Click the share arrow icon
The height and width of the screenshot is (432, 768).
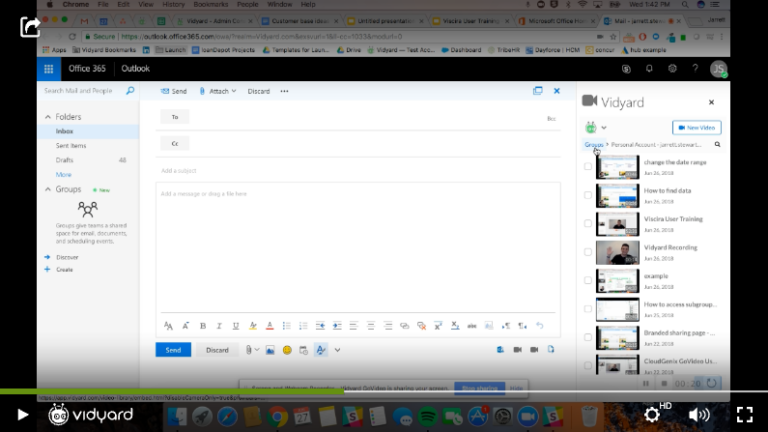pyautogui.click(x=30, y=27)
